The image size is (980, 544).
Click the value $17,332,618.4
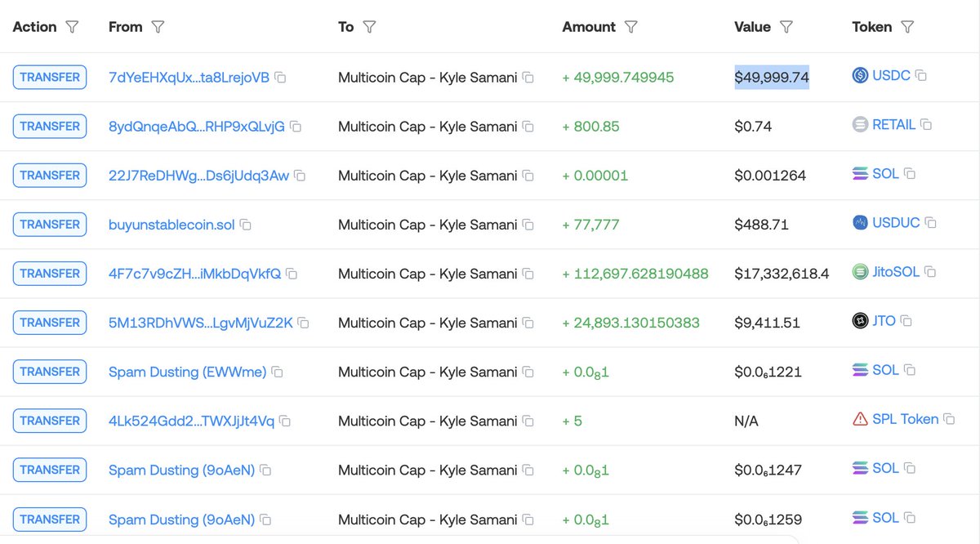[x=782, y=274]
